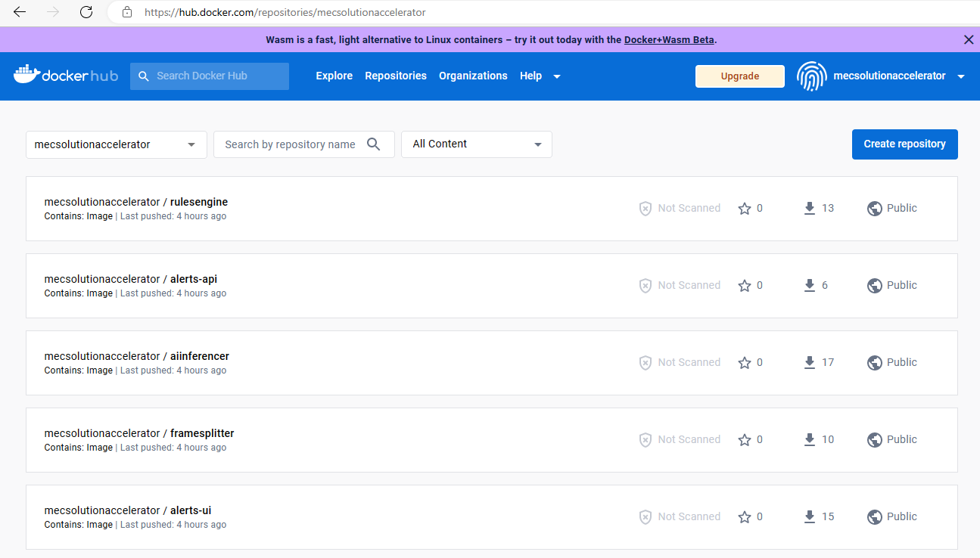This screenshot has height=558, width=980.
Task: Click the Public globe icon on alerts-ui
Action: tap(875, 516)
